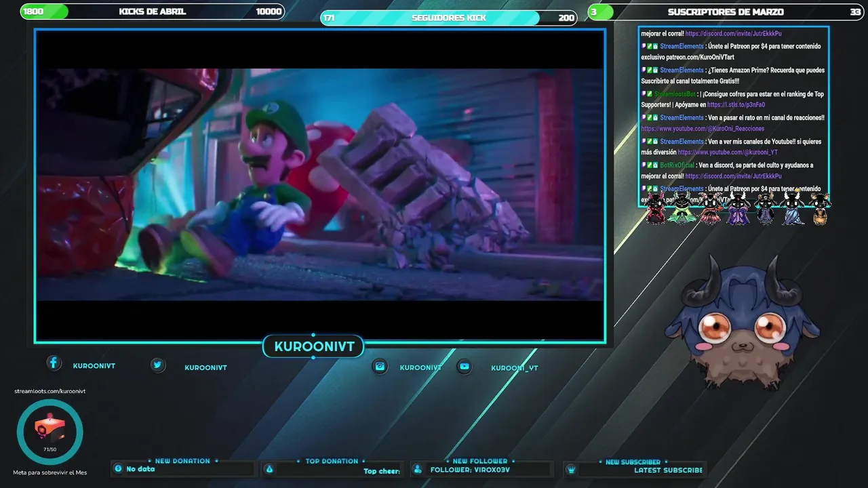Click the 'Top cheer:' text
The width and height of the screenshot is (868, 488).
click(382, 471)
